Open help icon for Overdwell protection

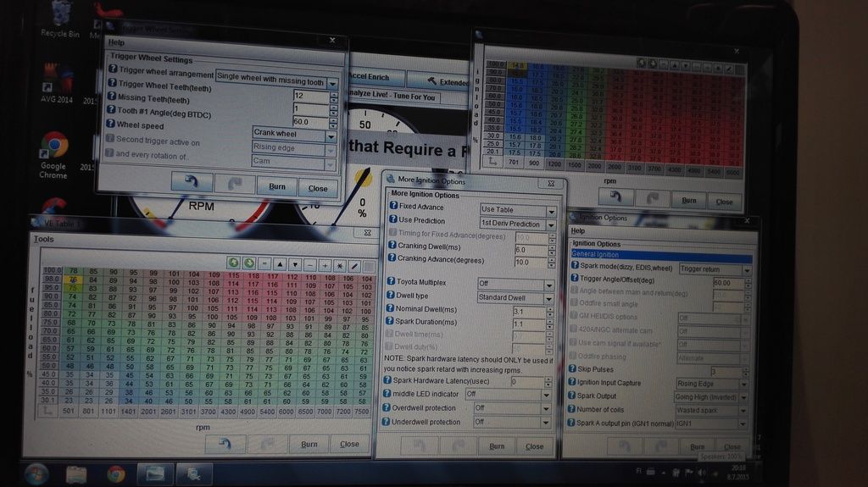click(387, 407)
